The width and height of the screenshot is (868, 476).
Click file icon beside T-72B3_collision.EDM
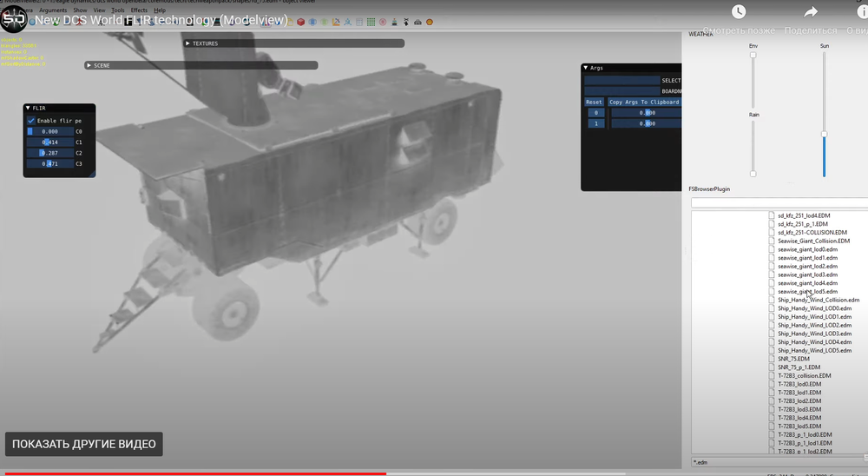(772, 376)
